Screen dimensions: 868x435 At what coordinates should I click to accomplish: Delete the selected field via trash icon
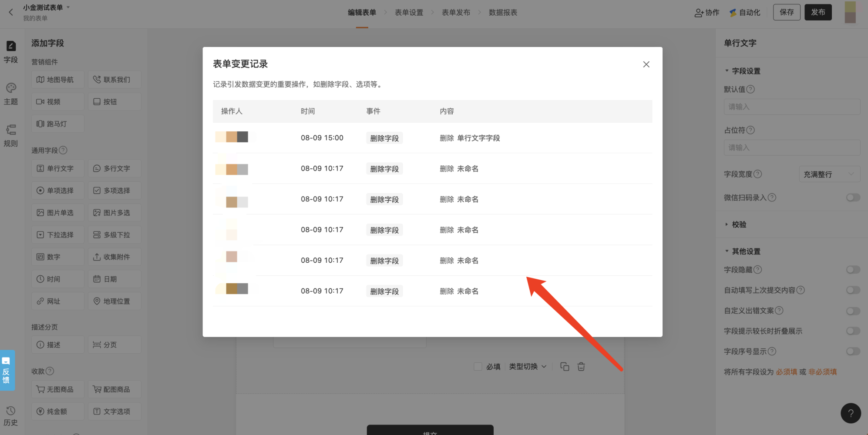coord(581,367)
